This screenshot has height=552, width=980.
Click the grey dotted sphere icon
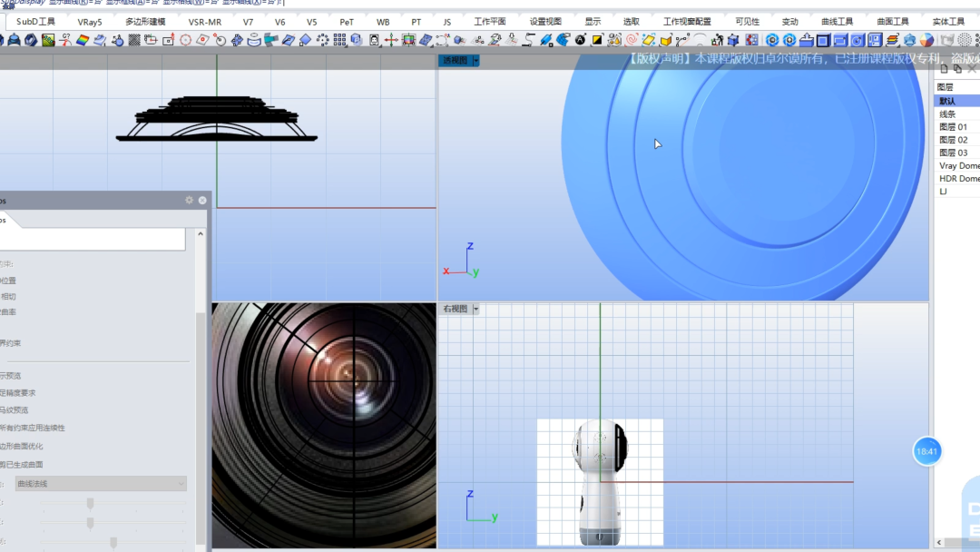click(965, 40)
